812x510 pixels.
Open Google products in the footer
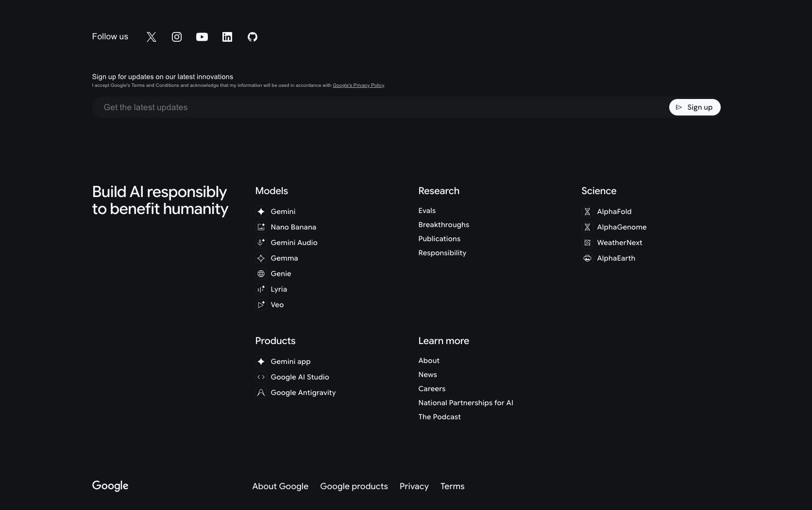[354, 486]
